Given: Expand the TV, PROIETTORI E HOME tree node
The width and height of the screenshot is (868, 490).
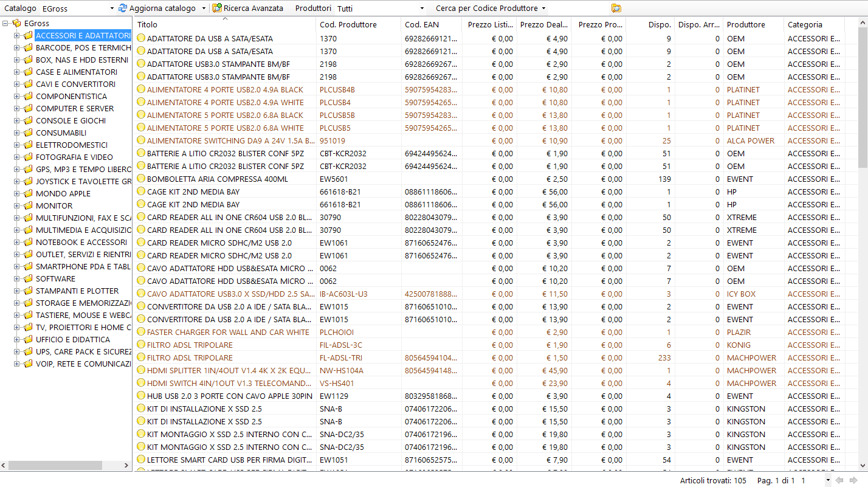Looking at the screenshot, I should (x=16, y=327).
